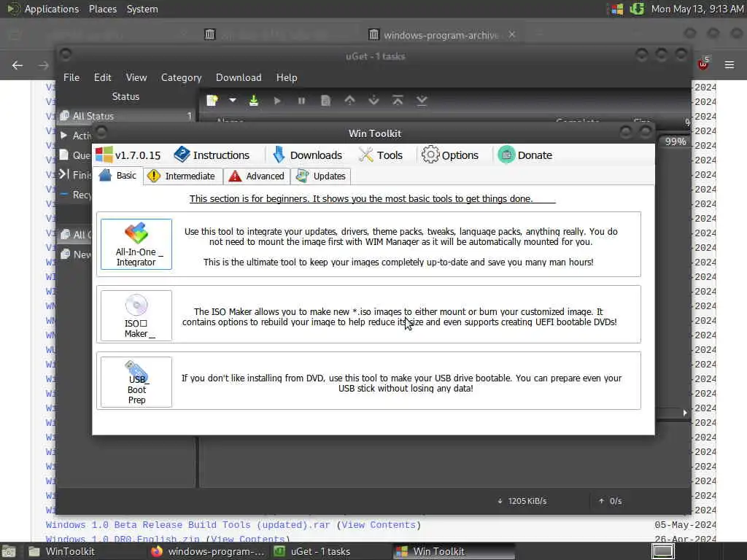
Task: Open the Category menu in uGet
Action: [181, 77]
